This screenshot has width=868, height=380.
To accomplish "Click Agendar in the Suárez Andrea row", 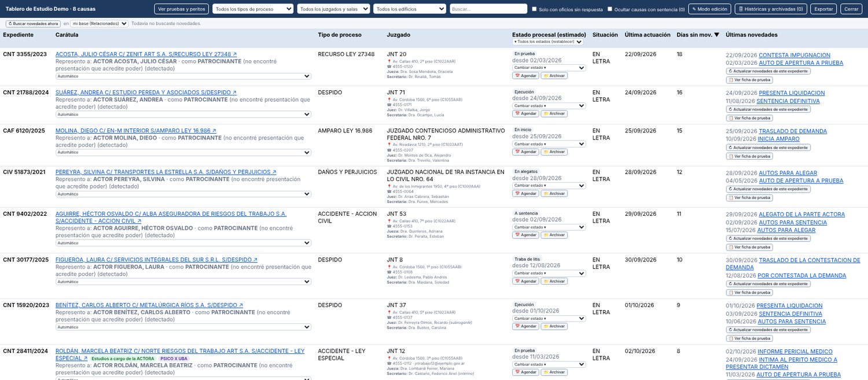I will (525, 113).
